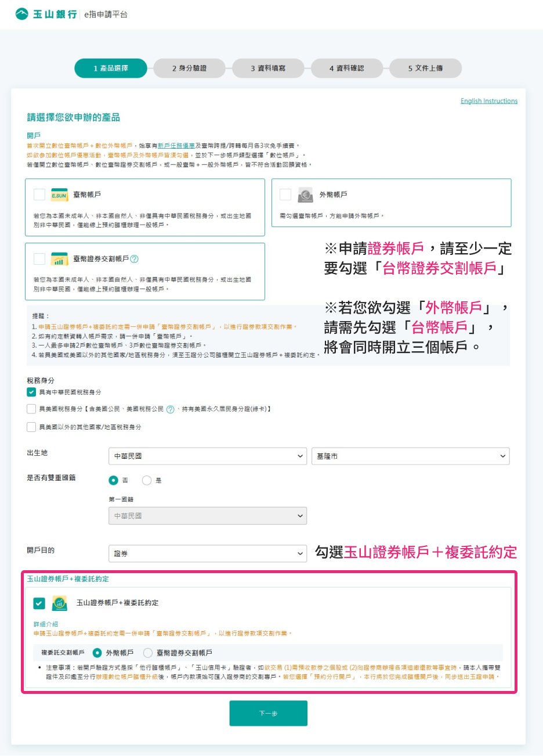Click the 稅務身分 label
This screenshot has height=756, width=543.
(x=41, y=380)
